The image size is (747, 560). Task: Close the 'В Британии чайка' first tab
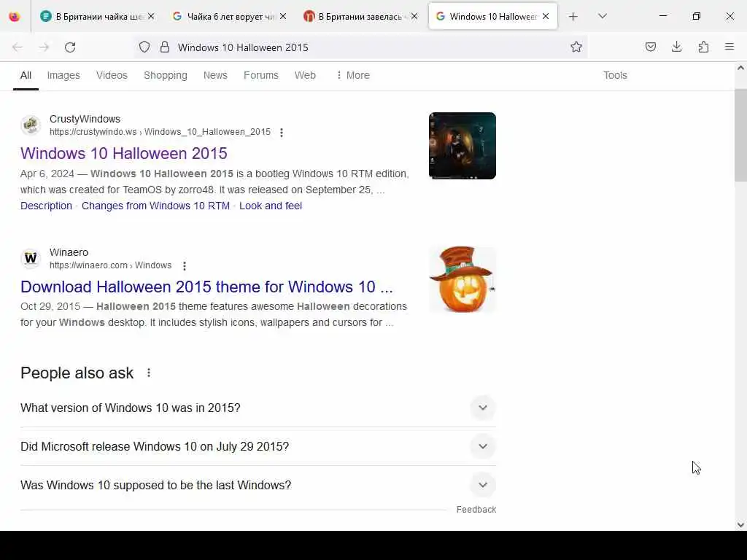tap(151, 16)
